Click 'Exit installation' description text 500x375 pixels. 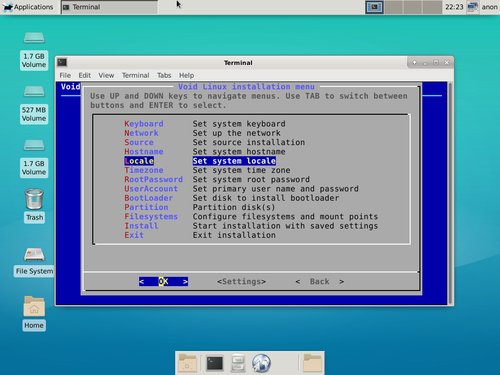(x=234, y=235)
